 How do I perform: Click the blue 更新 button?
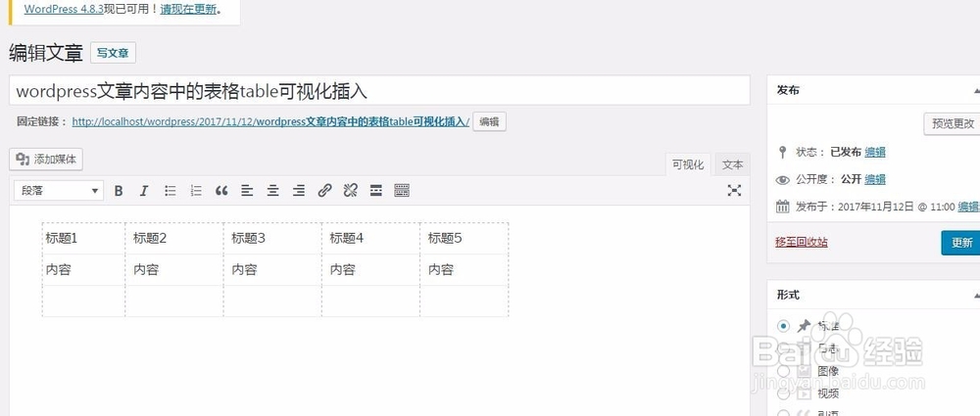click(961, 243)
